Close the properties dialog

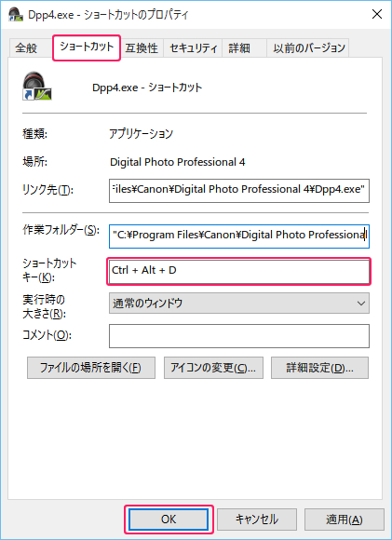point(377,14)
